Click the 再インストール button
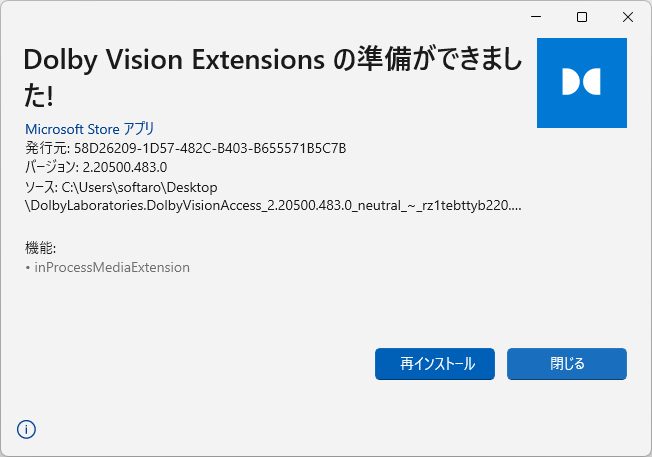 [x=435, y=364]
